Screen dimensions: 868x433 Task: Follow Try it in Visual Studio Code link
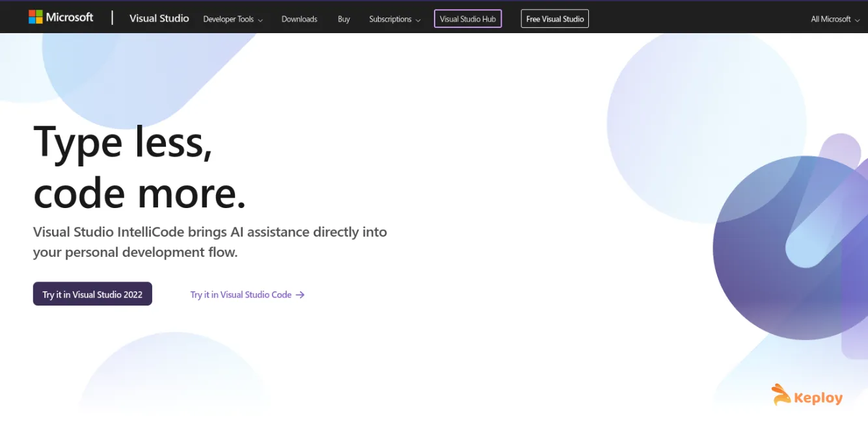click(247, 295)
